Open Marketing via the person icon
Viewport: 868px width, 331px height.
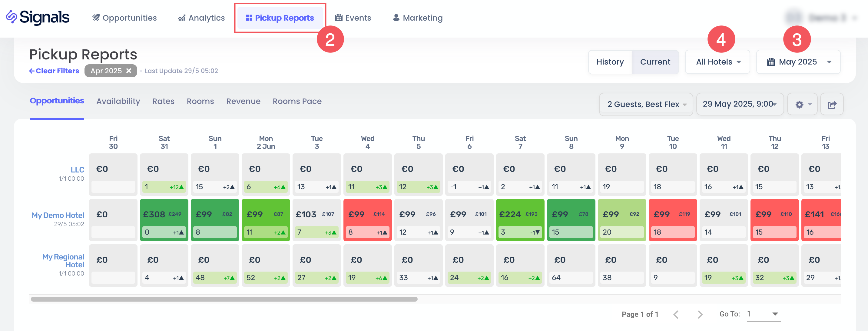396,18
